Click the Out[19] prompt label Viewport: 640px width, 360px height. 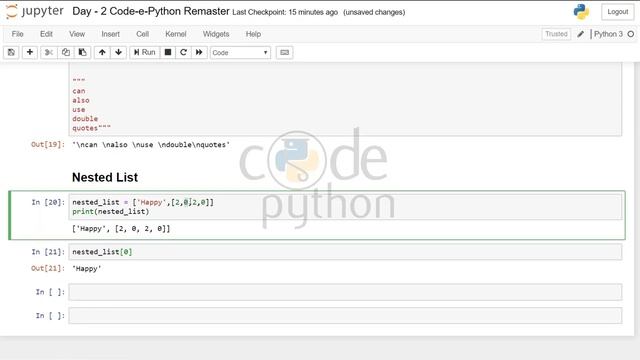[x=48, y=144]
